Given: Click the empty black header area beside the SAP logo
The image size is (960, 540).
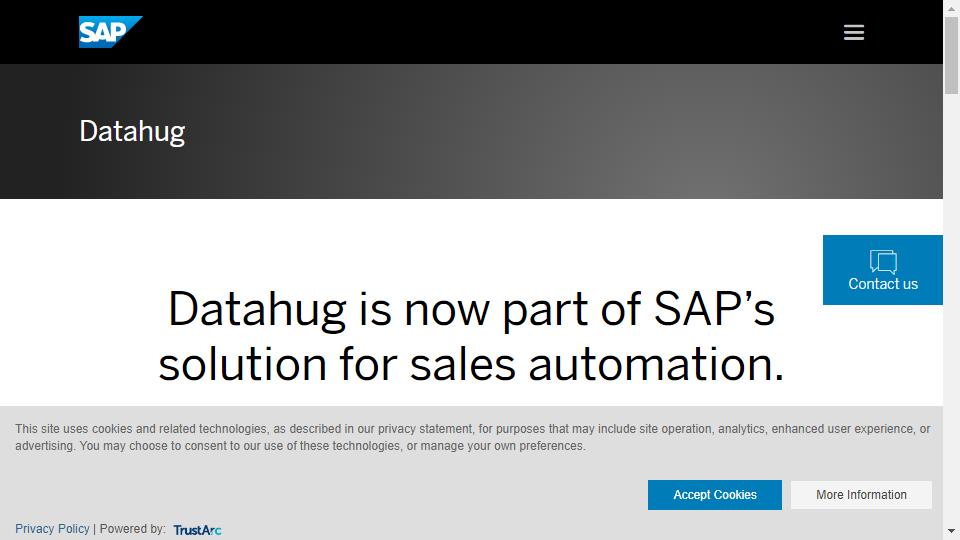Looking at the screenshot, I should 490,32.
